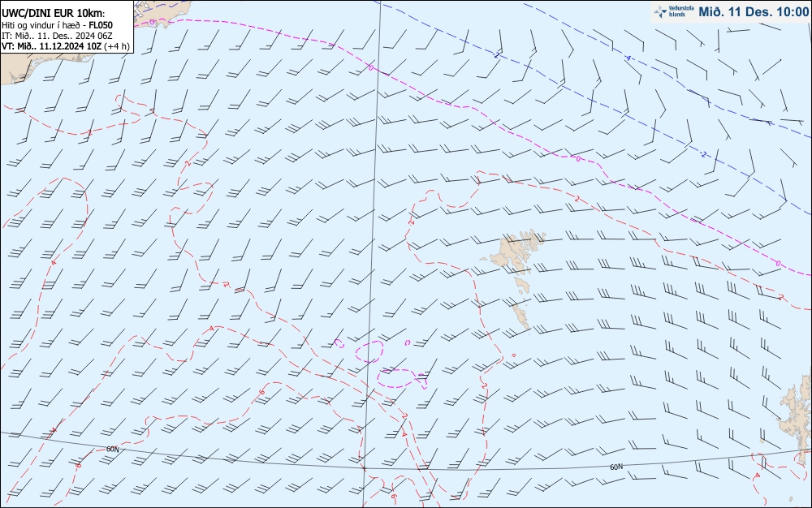This screenshot has width=812, height=508.
Task: Click the "VT: Mið.. 11.12.2024 10Z (+4 h)" line
Action: 65,46
